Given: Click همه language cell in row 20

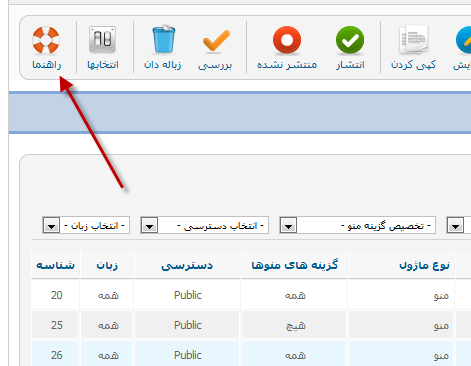Looking at the screenshot, I should click(x=108, y=296).
